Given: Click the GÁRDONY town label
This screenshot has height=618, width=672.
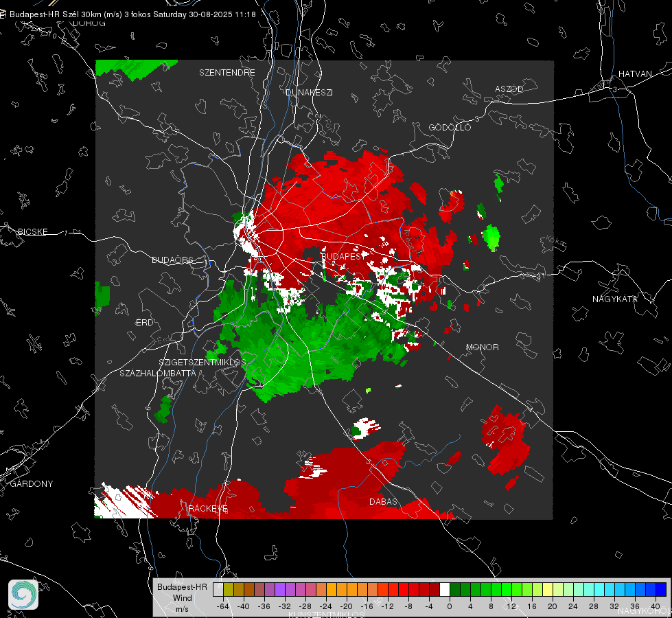Looking at the screenshot, I should pos(32,484).
